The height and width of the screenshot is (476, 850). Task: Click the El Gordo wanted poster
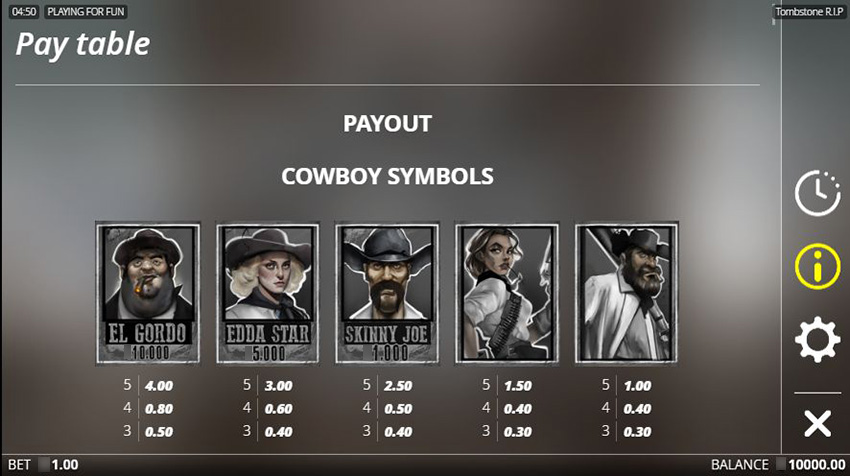[x=148, y=293]
